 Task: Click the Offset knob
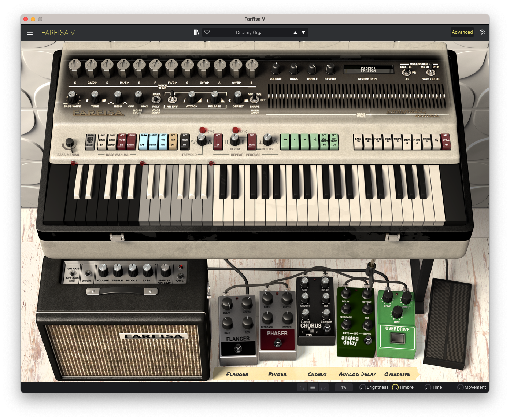click(238, 97)
